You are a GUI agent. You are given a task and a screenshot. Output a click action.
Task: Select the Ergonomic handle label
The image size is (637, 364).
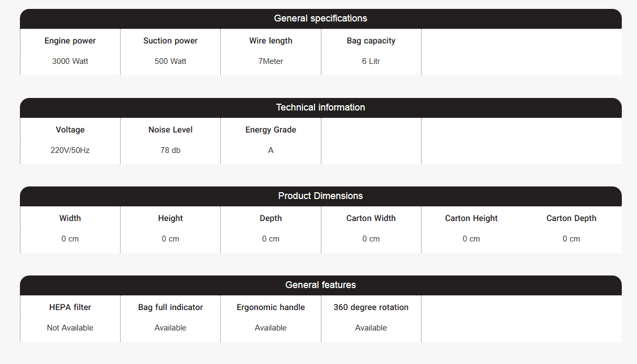click(271, 307)
